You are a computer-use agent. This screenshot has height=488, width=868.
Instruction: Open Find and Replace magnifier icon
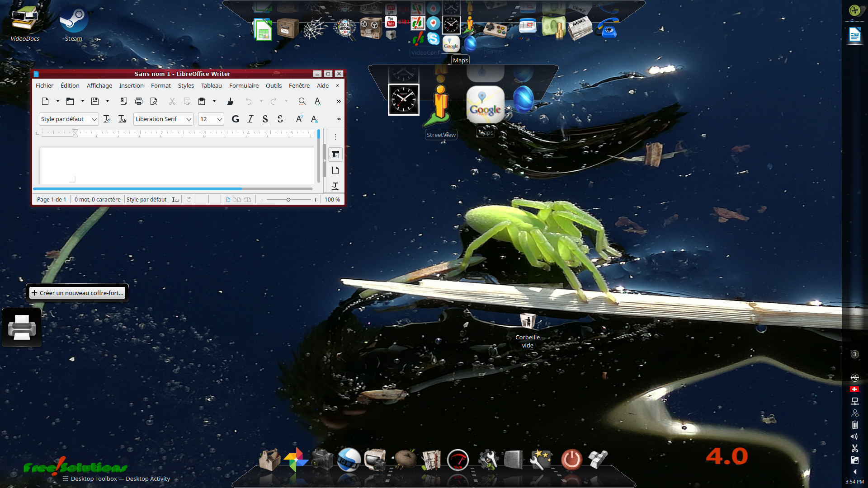(302, 101)
